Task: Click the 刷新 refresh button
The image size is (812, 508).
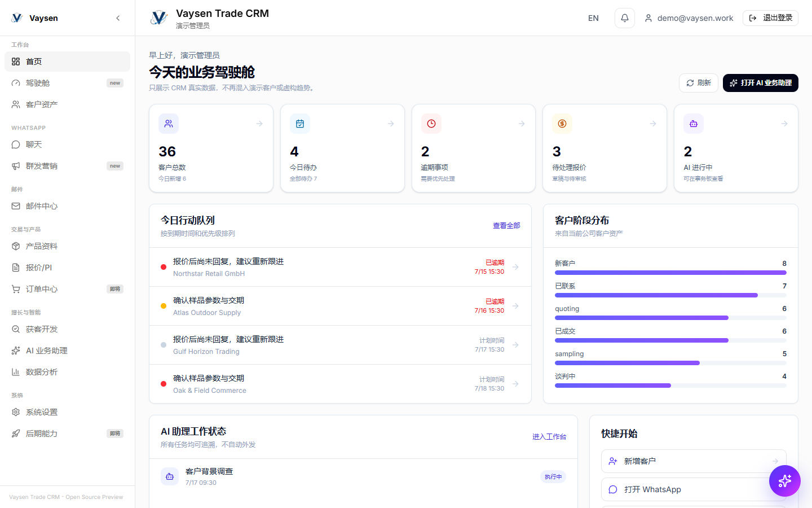Action: click(699, 83)
